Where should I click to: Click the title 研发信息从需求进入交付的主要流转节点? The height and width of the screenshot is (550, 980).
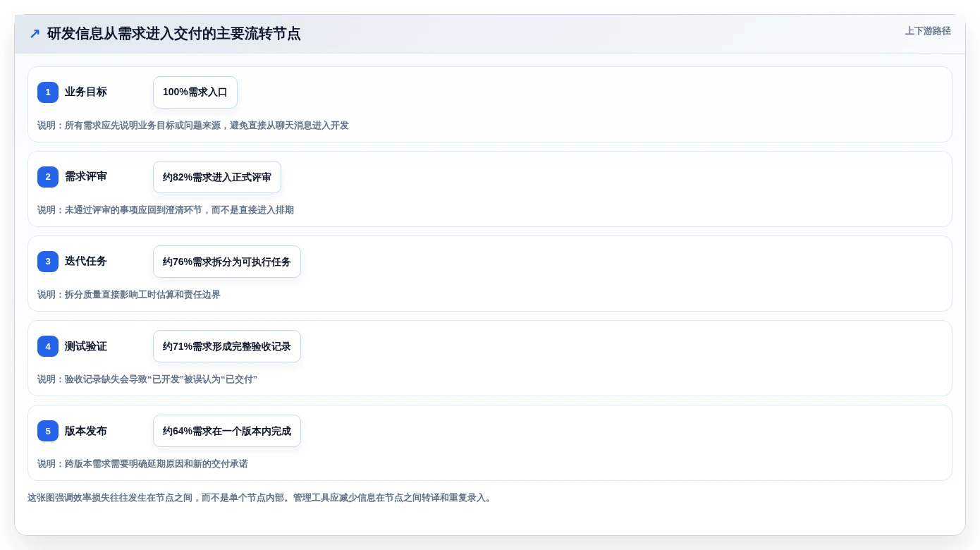174,34
